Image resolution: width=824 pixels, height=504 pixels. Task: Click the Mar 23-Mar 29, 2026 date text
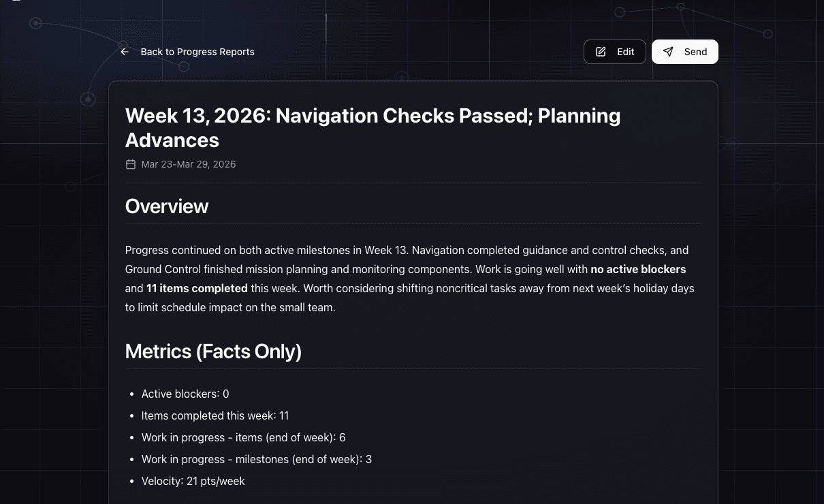click(189, 164)
